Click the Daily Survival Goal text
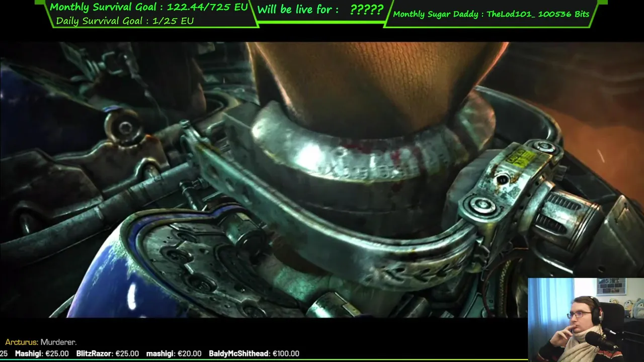 [125, 21]
